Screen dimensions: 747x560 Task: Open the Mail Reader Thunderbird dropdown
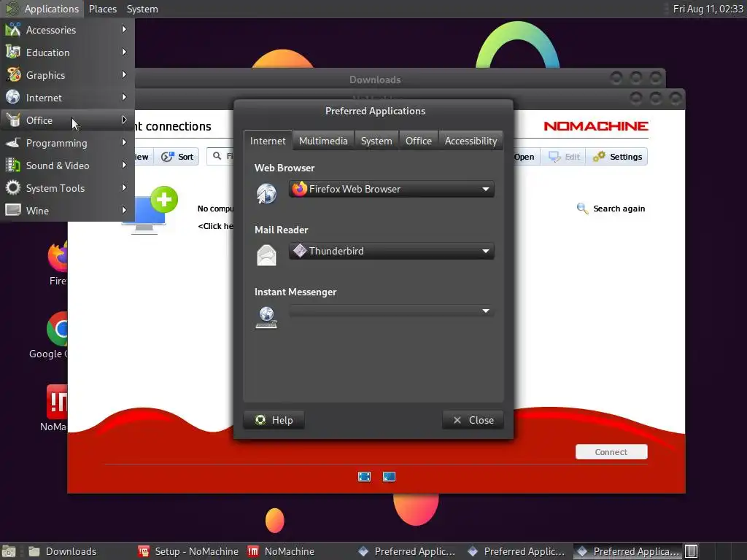point(391,251)
